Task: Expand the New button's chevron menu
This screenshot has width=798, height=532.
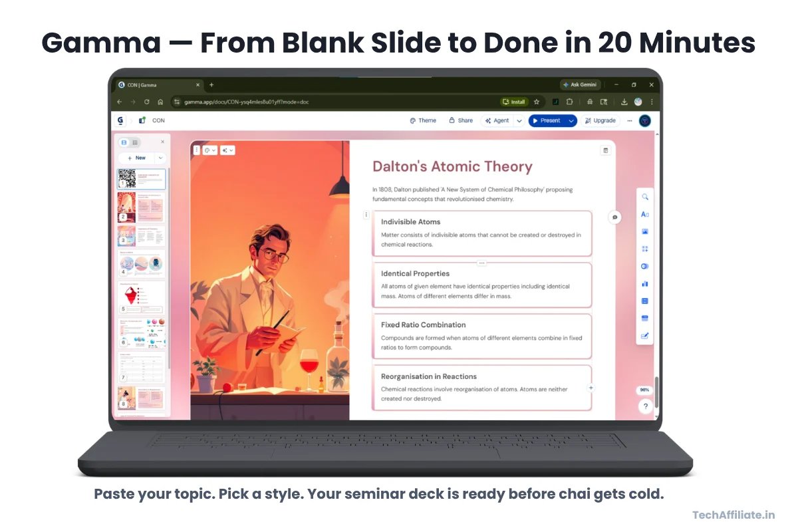Action: click(x=160, y=158)
